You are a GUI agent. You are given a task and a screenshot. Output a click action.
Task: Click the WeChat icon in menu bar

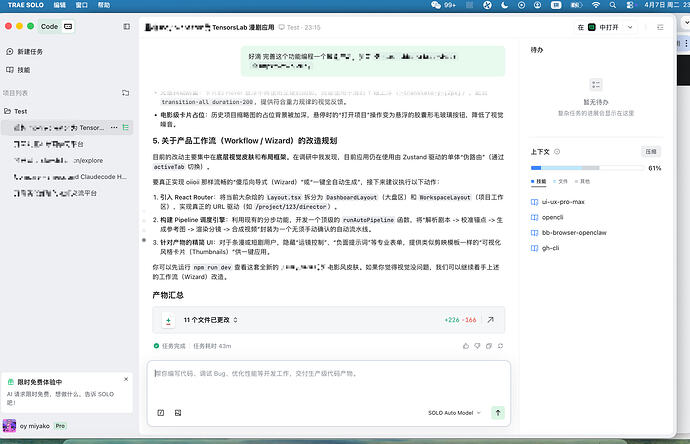436,5
